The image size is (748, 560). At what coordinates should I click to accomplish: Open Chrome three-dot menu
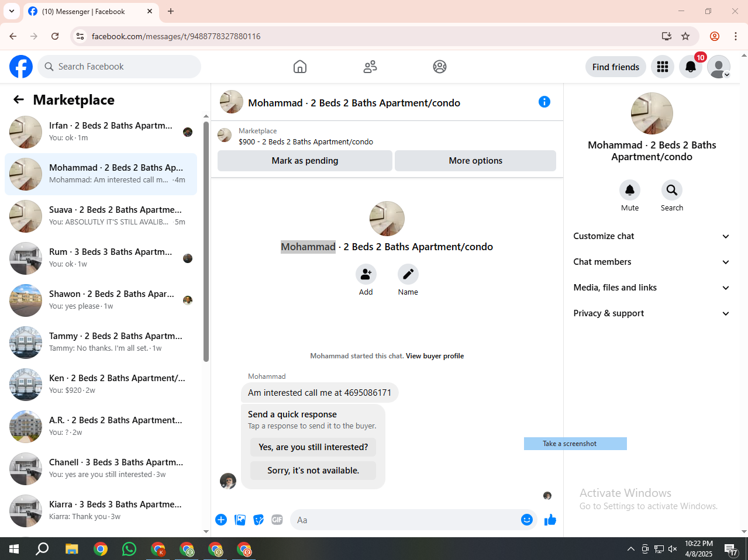[x=736, y=36]
